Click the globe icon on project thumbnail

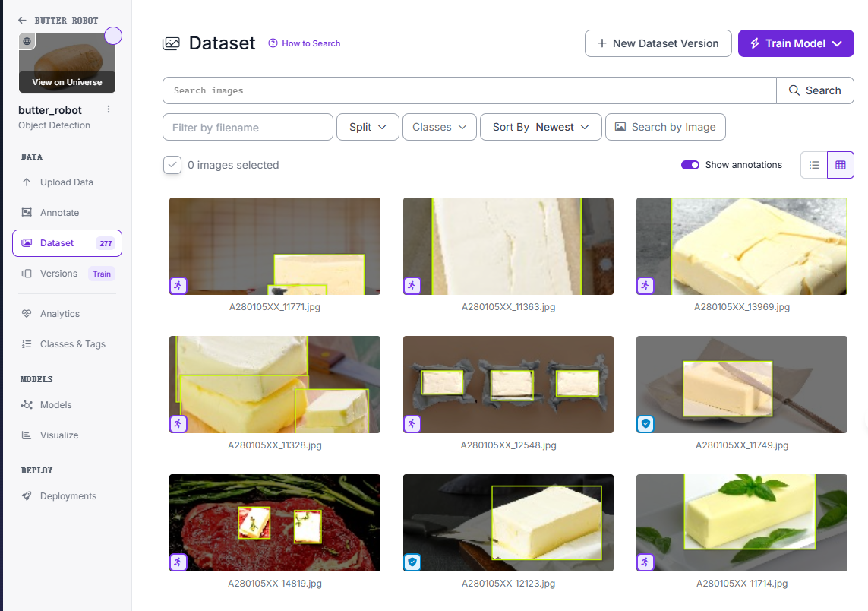pyautogui.click(x=27, y=41)
